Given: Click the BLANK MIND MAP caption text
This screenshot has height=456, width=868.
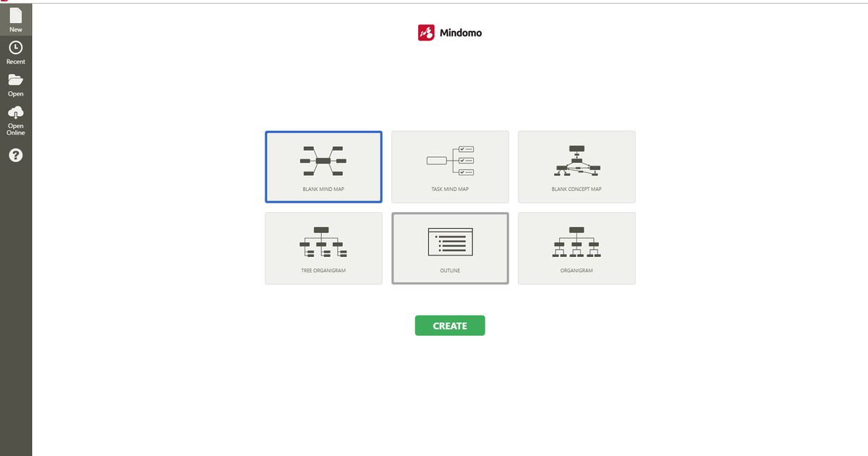Looking at the screenshot, I should click(323, 189).
